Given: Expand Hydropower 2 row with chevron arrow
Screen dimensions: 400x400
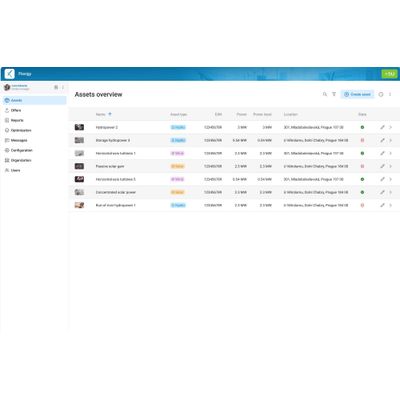Looking at the screenshot, I should pyautogui.click(x=390, y=127).
